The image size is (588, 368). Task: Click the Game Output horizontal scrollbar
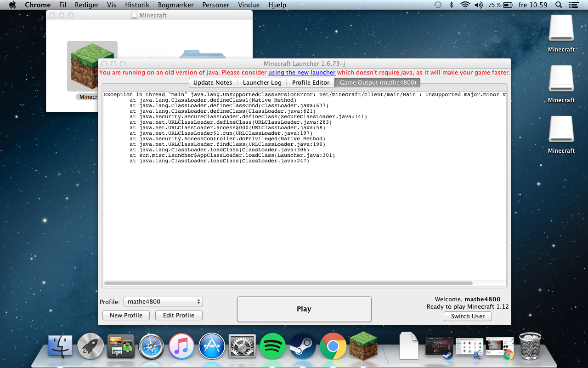pos(288,283)
